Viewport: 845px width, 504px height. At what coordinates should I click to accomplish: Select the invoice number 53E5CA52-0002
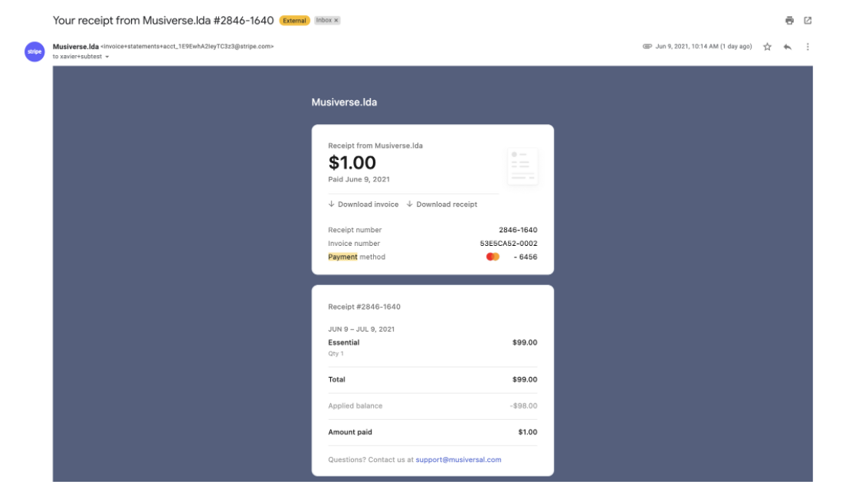(x=508, y=244)
